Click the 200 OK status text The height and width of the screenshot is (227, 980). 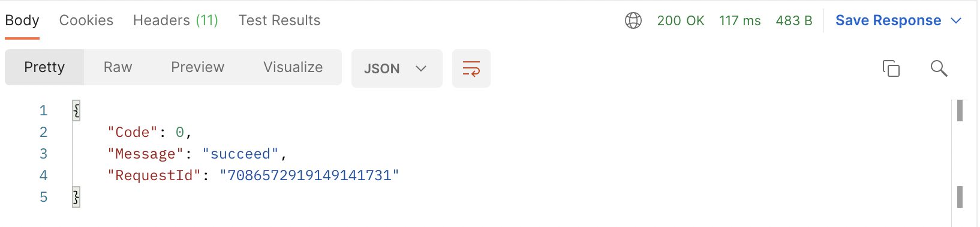[681, 20]
